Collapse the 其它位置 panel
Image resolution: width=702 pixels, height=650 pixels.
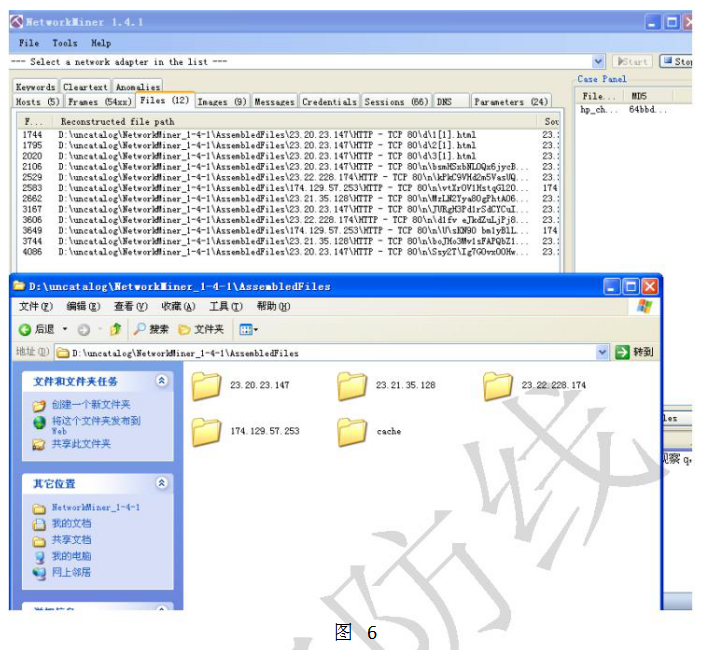(162, 483)
